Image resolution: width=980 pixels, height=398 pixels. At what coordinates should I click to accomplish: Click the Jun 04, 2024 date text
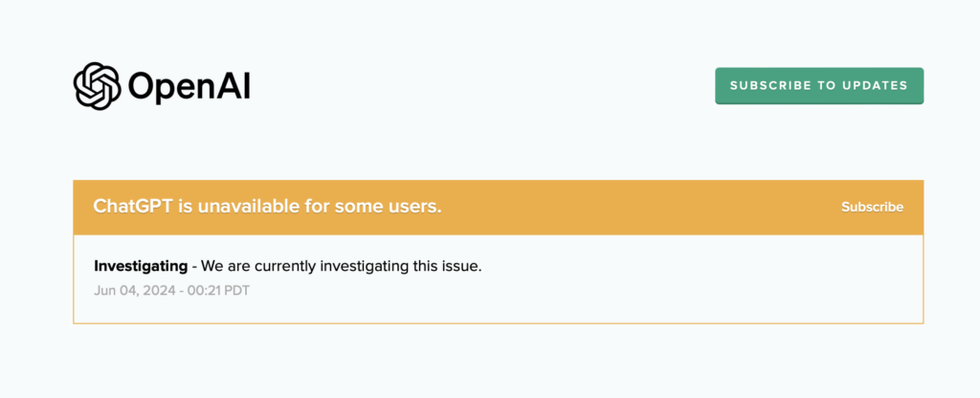[134, 291]
